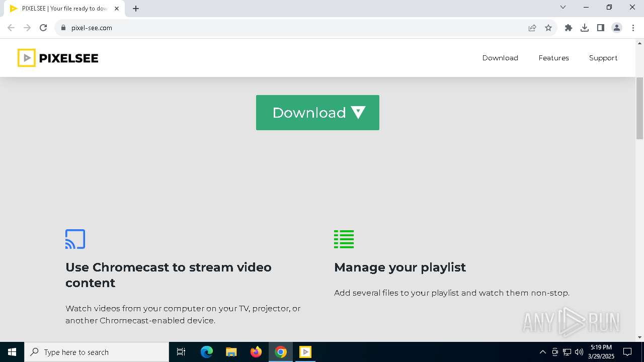Open network status tray icon
This screenshot has height=362, width=644.
567,352
